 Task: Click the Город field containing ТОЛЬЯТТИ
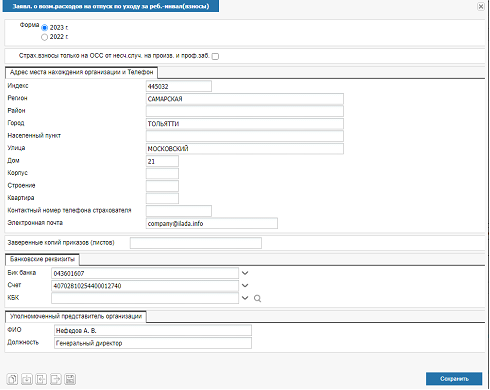click(x=245, y=124)
